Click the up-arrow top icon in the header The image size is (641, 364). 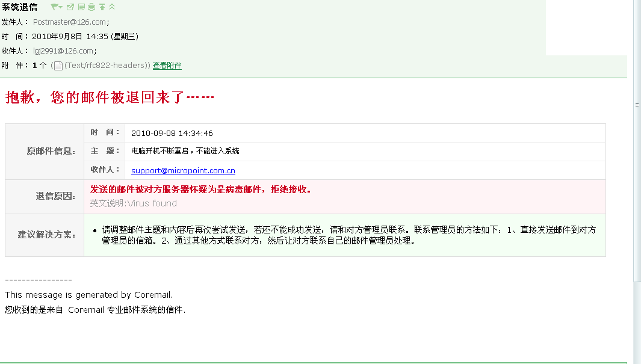[102, 7]
